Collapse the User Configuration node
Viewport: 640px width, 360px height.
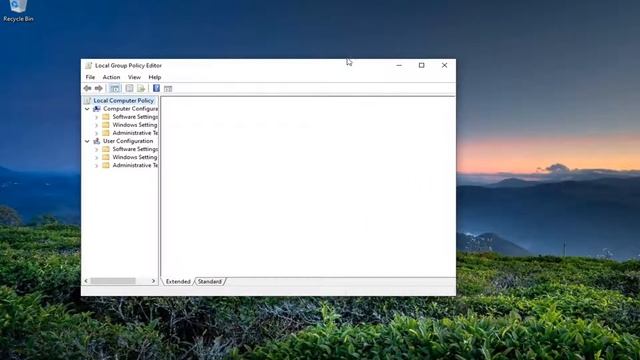pyautogui.click(x=87, y=141)
